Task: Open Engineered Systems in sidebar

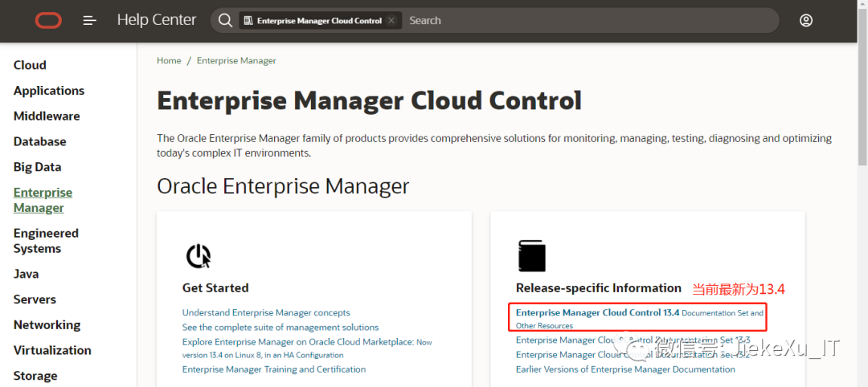Action: pos(46,241)
